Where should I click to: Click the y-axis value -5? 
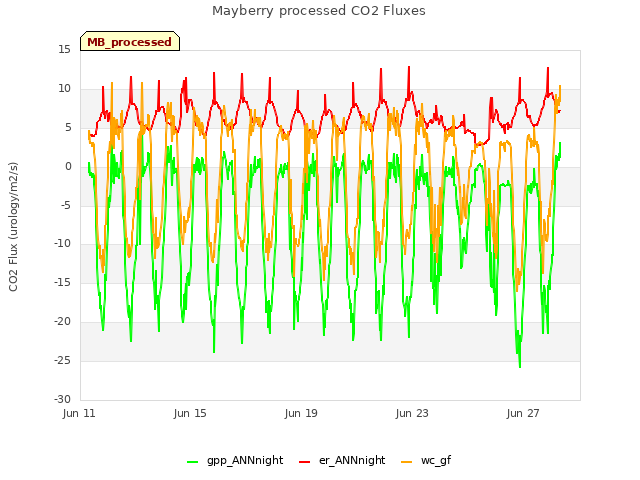[x=66, y=205]
